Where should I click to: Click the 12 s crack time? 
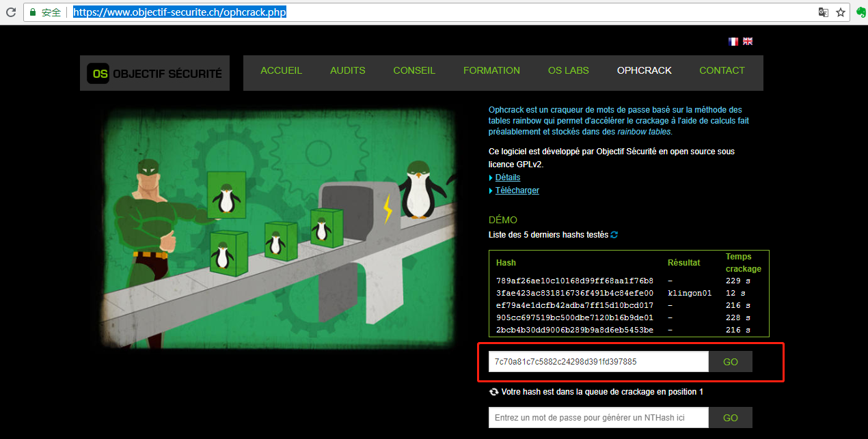(x=735, y=294)
